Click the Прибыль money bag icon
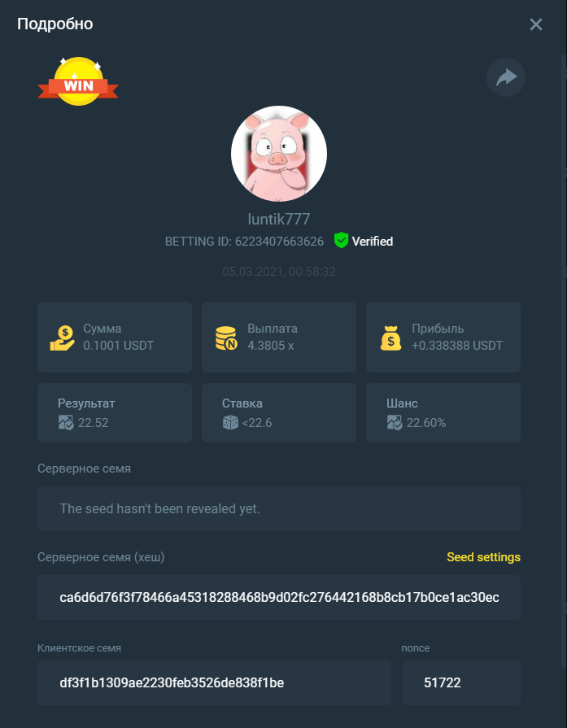 (x=391, y=338)
